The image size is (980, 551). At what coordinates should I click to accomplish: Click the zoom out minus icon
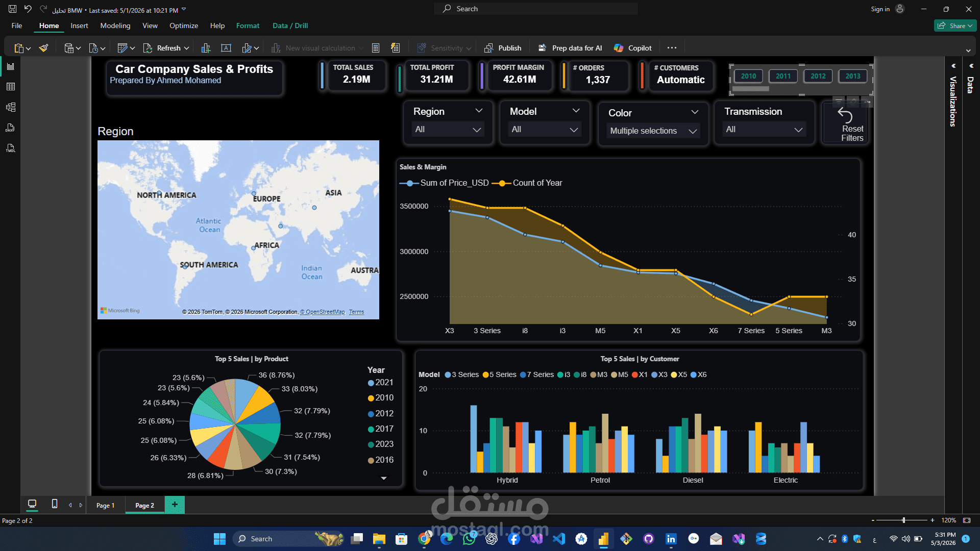873,520
